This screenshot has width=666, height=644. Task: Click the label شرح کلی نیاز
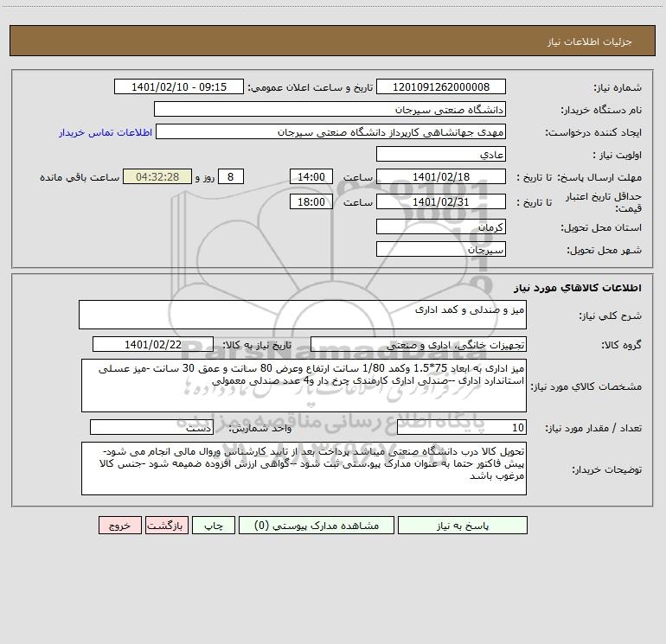[611, 316]
